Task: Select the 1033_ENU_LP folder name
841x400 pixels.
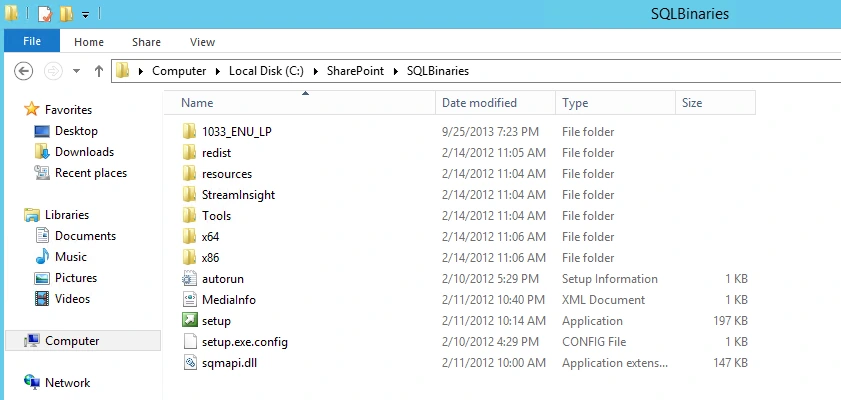Action: tap(237, 131)
